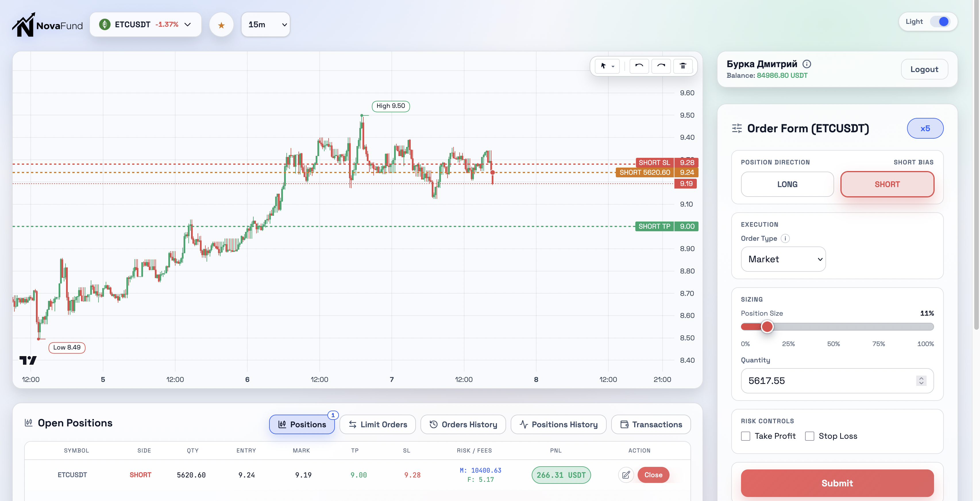Enable the Take Profit checkbox
This screenshot has width=980, height=501.
pos(746,436)
